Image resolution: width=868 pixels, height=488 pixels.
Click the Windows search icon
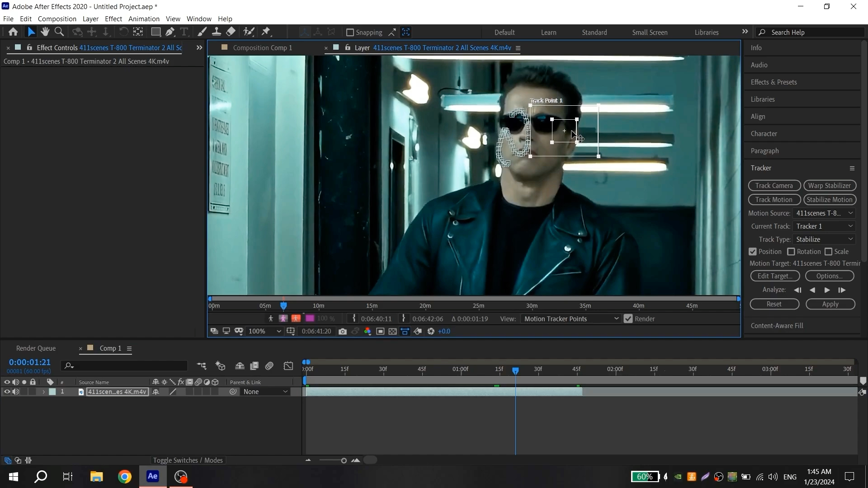point(41,477)
